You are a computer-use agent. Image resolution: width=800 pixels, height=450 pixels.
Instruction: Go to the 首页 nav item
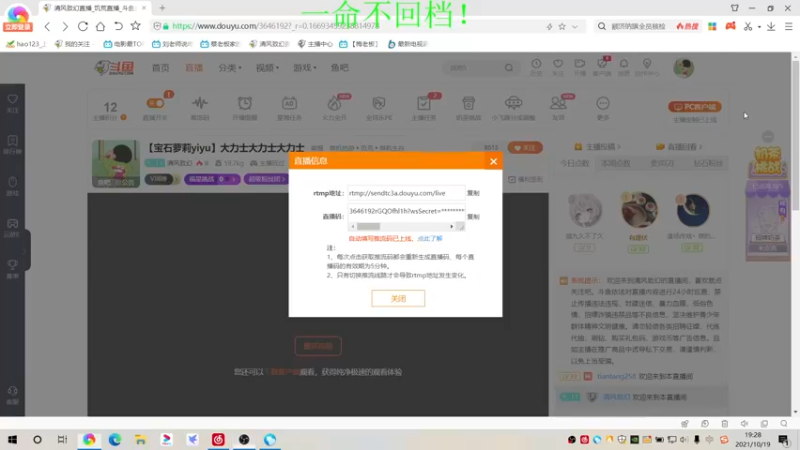(161, 68)
